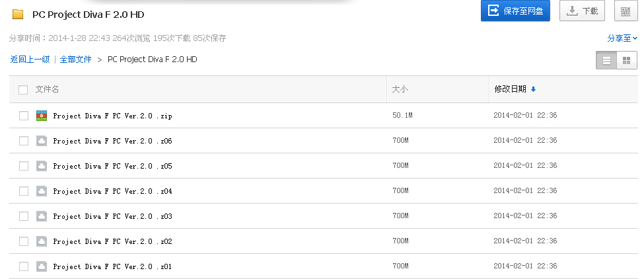This screenshot has height=279, width=644.
Task: Switch to grid thumbnail view
Action: tap(626, 61)
